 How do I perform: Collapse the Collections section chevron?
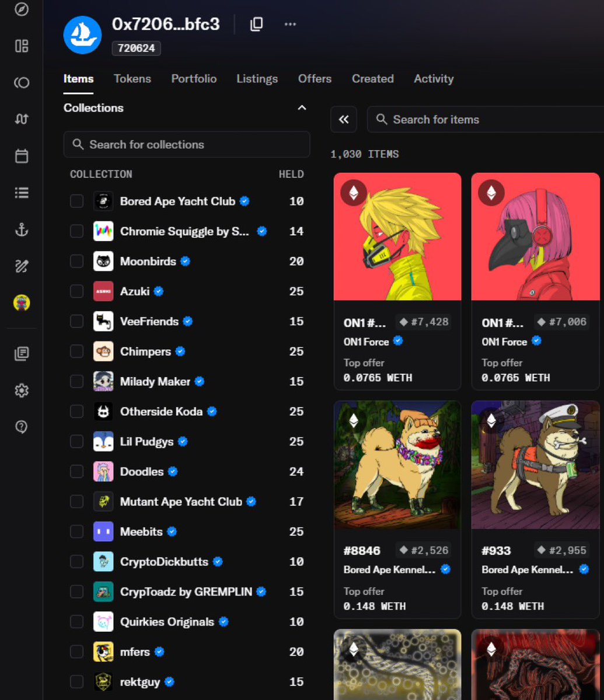(302, 107)
